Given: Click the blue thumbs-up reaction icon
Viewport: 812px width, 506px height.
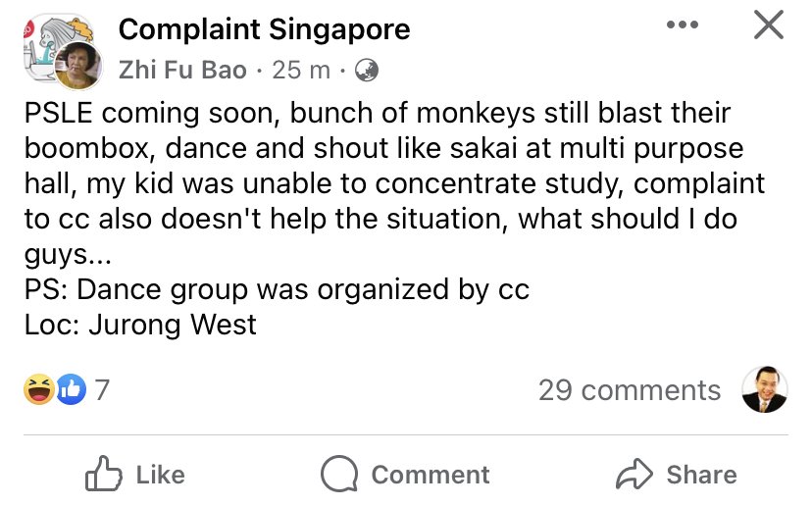Looking at the screenshot, I should tap(71, 390).
